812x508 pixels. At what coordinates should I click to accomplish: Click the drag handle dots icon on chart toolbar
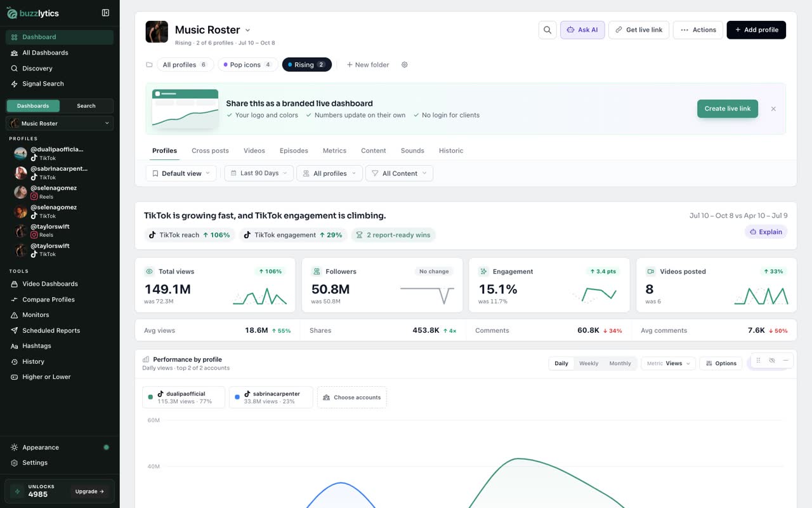point(758,360)
